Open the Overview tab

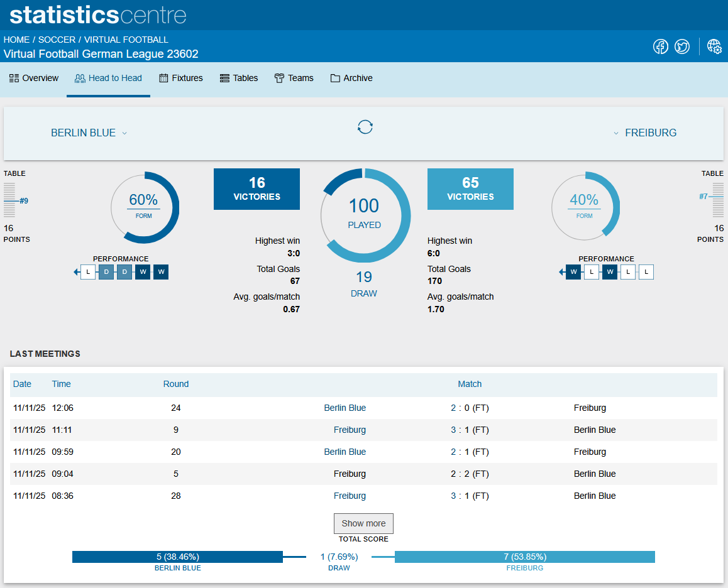tap(34, 78)
